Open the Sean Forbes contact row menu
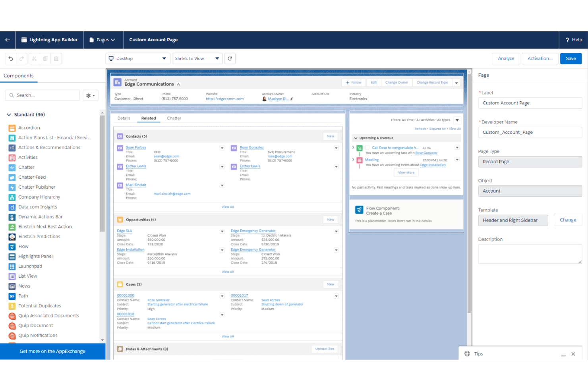This screenshot has width=588, height=392. tap(222, 148)
